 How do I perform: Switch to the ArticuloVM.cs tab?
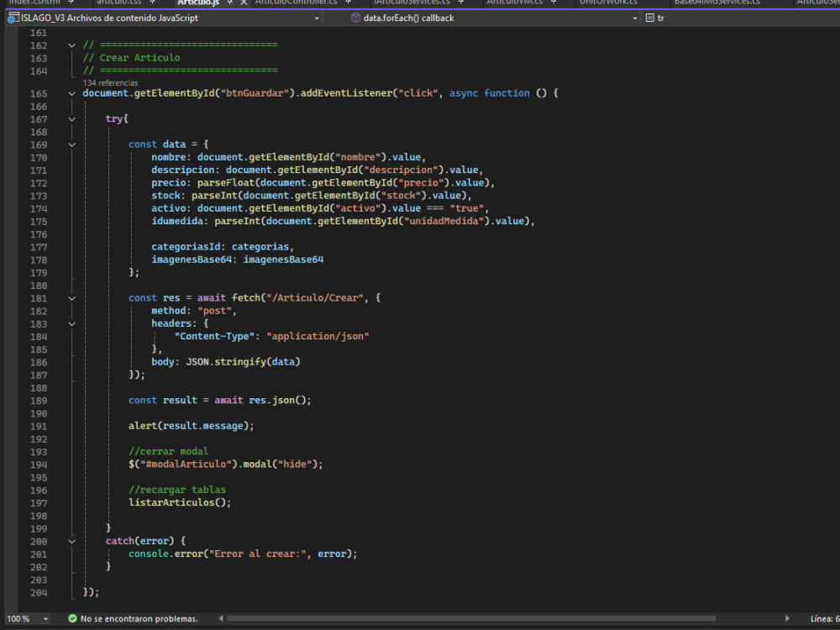click(514, 3)
